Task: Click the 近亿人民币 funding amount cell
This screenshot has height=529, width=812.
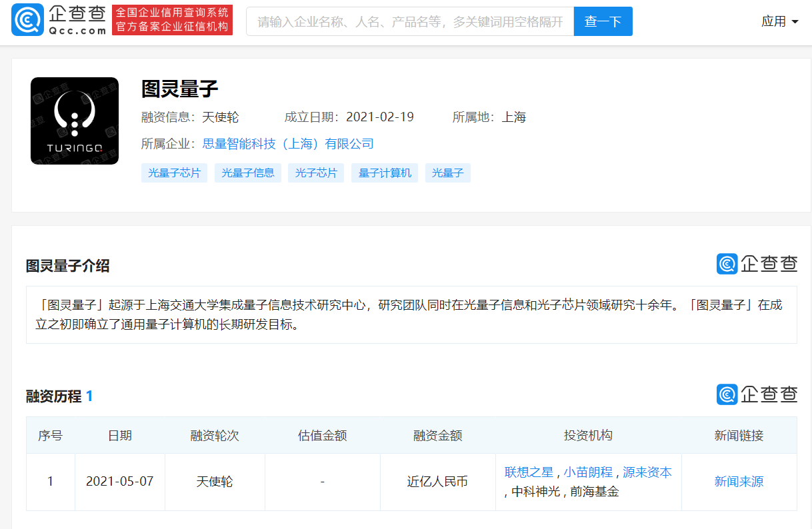Action: [x=438, y=482]
